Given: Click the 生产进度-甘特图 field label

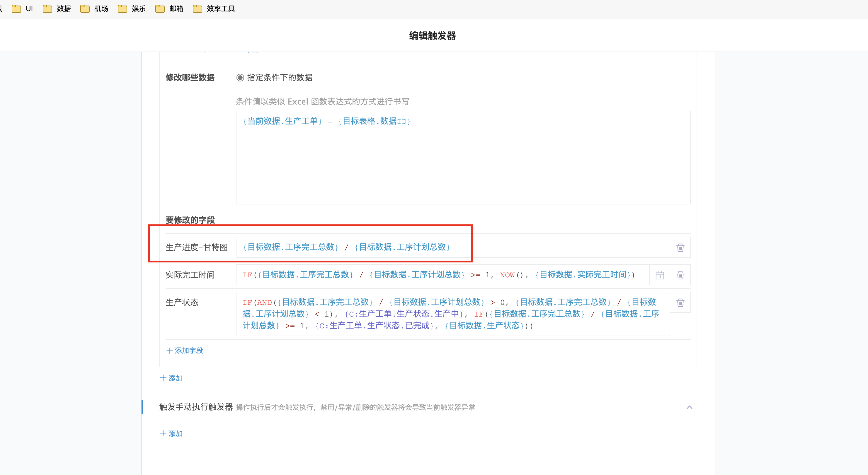Looking at the screenshot, I should (196, 247).
